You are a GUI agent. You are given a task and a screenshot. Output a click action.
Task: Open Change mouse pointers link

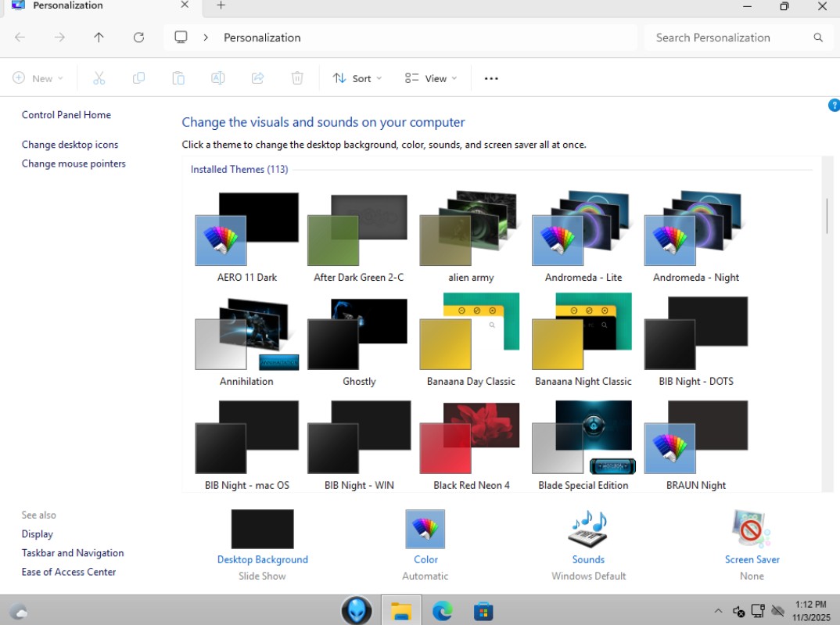tap(74, 163)
